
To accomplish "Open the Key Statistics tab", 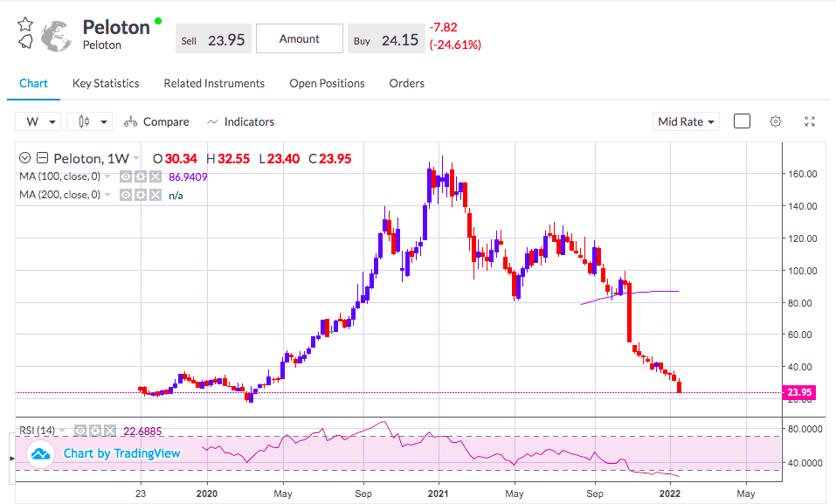I will click(106, 83).
